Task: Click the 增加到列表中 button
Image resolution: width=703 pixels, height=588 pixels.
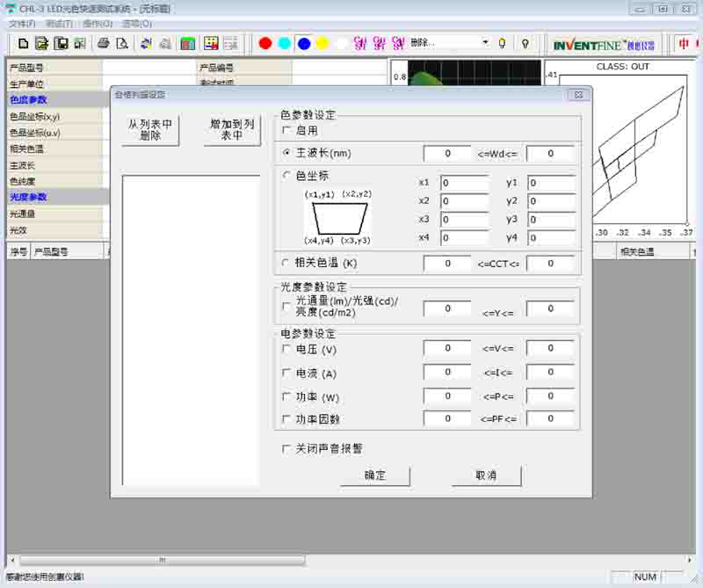Action: pyautogui.click(x=232, y=130)
